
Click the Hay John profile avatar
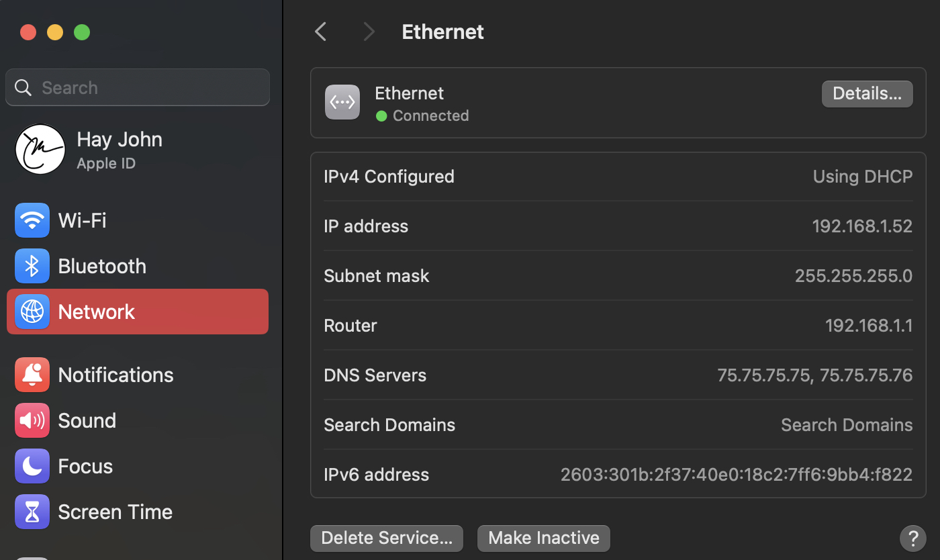(40, 149)
